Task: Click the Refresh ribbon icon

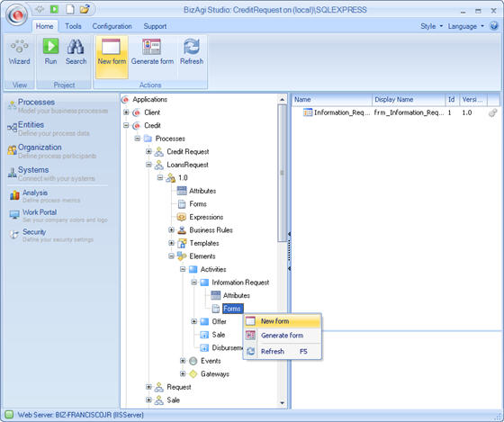Action: click(x=192, y=47)
